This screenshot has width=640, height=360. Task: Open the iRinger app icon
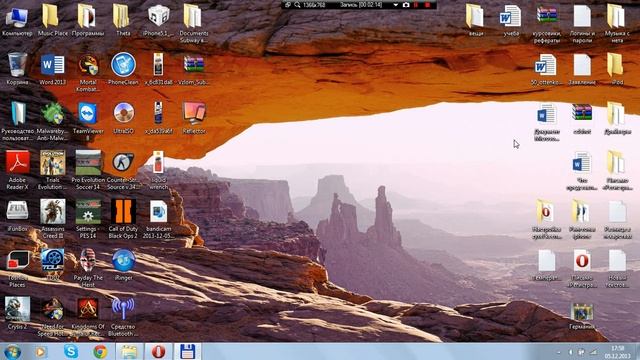(x=123, y=264)
